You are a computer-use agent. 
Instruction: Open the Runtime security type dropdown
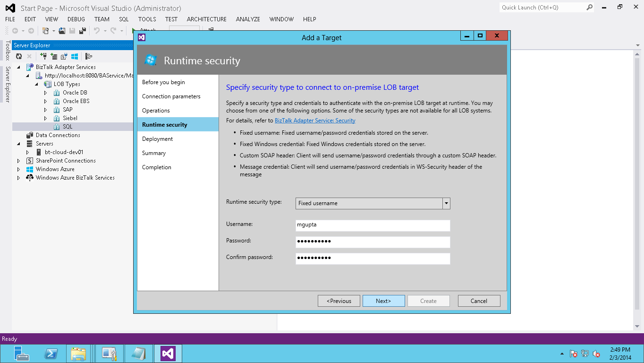pos(446,203)
